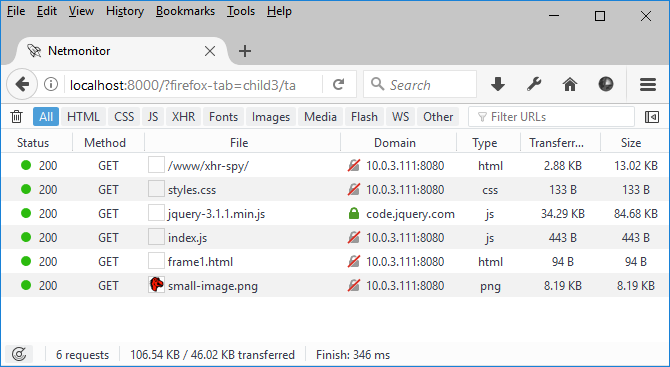Select the small-image.png request

coord(335,285)
